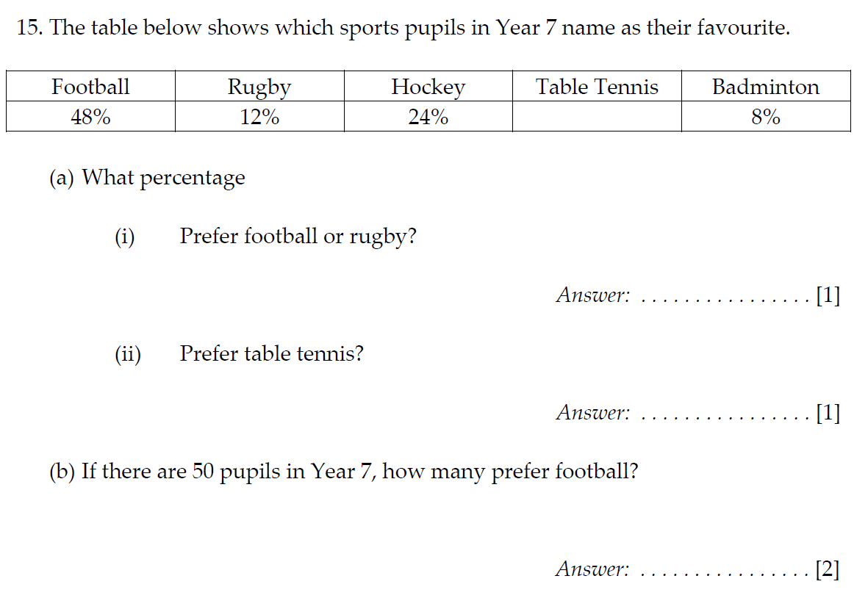Select the Table Tennis header cell
Screen dimensions: 868x598
point(598,86)
